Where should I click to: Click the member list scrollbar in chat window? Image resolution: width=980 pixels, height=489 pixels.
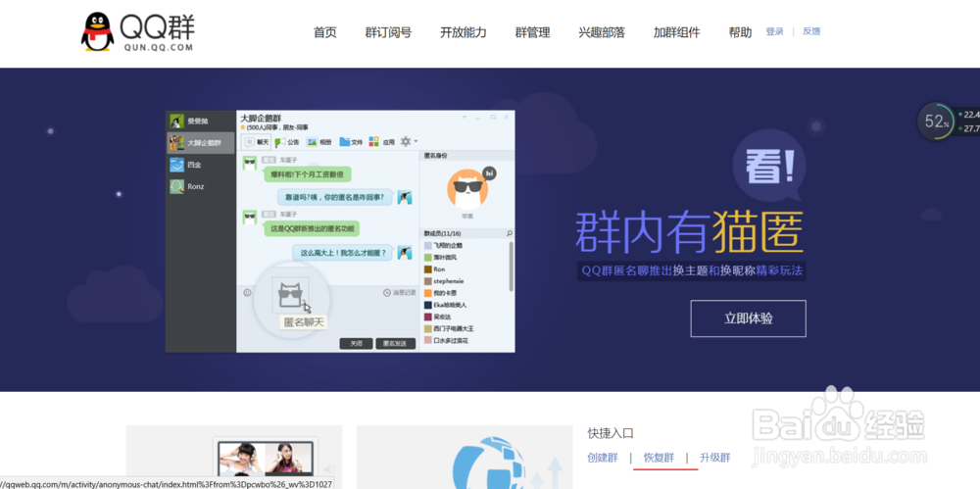[x=511, y=266]
